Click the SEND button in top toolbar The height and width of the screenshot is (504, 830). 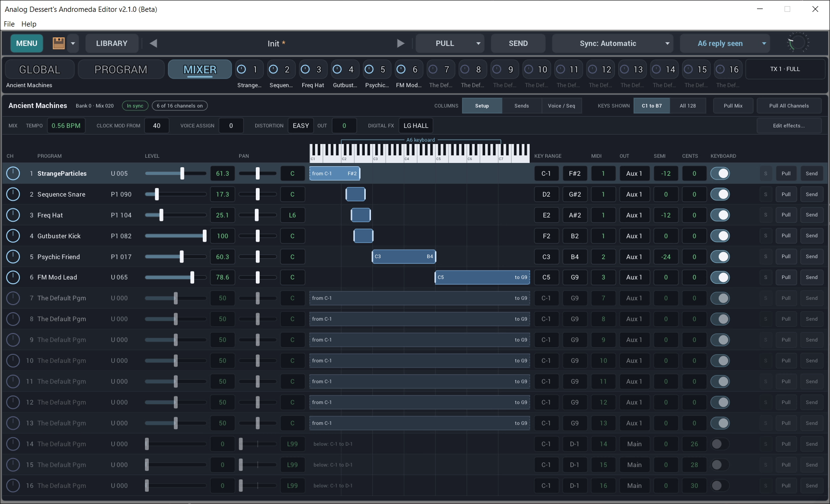click(518, 43)
